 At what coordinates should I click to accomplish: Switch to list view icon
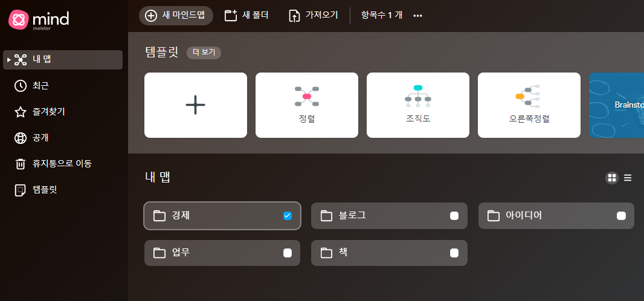click(628, 178)
